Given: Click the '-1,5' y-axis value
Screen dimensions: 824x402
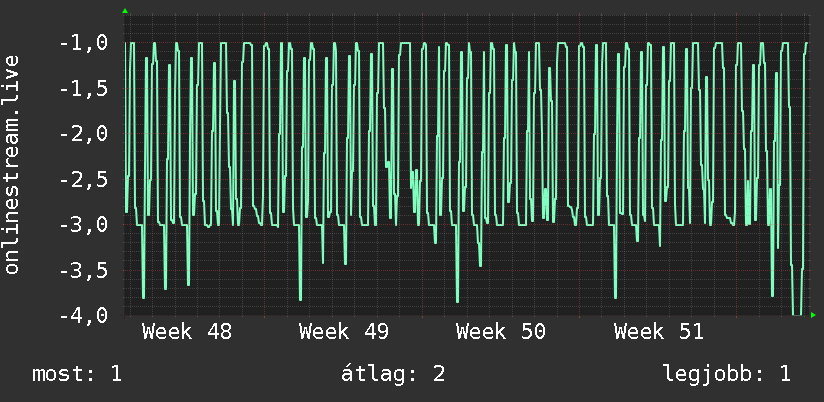Looking at the screenshot, I should click(84, 89).
